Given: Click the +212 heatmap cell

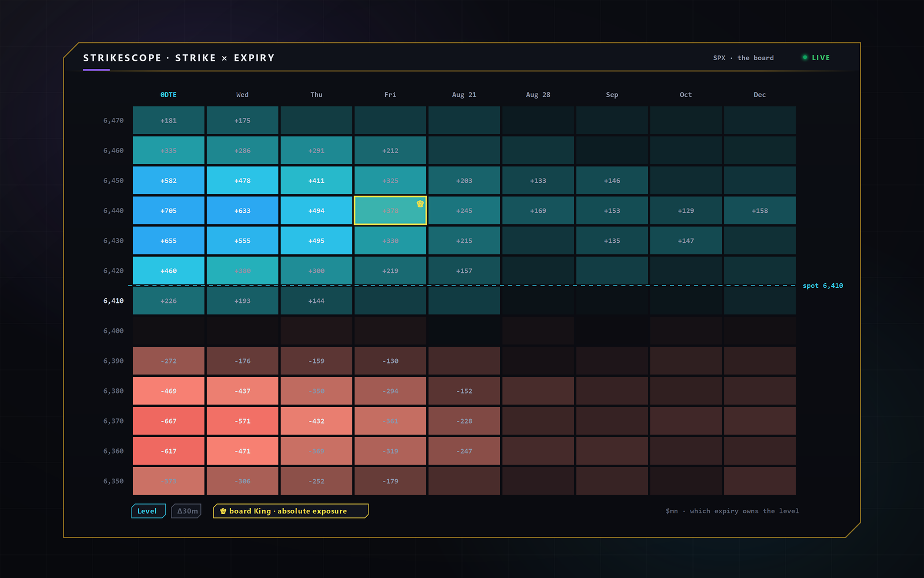Looking at the screenshot, I should click(x=390, y=150).
